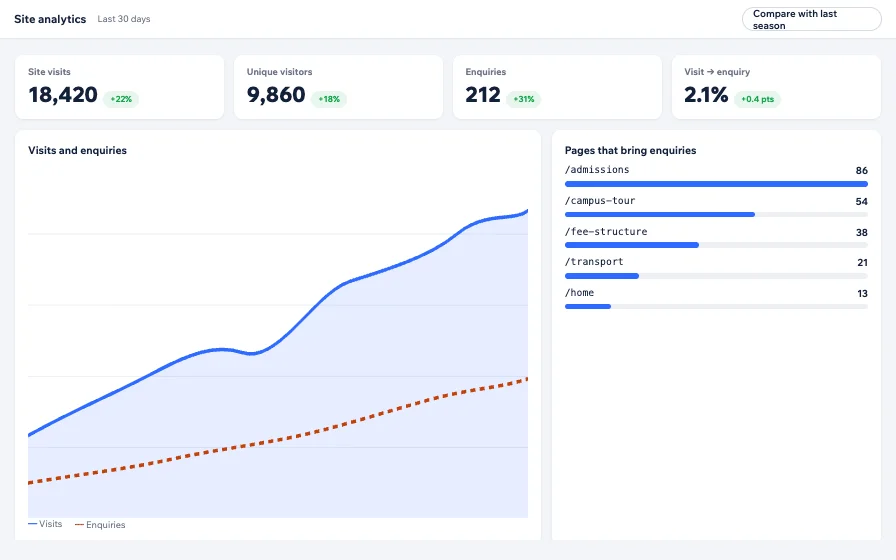Click the /transport progress bar

click(716, 276)
